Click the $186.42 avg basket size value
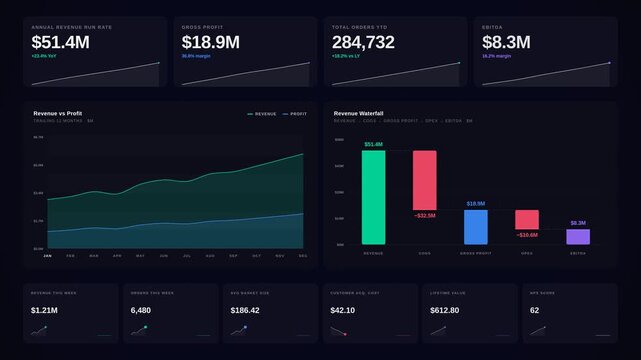Image resolution: width=641 pixels, height=360 pixels. 245,311
